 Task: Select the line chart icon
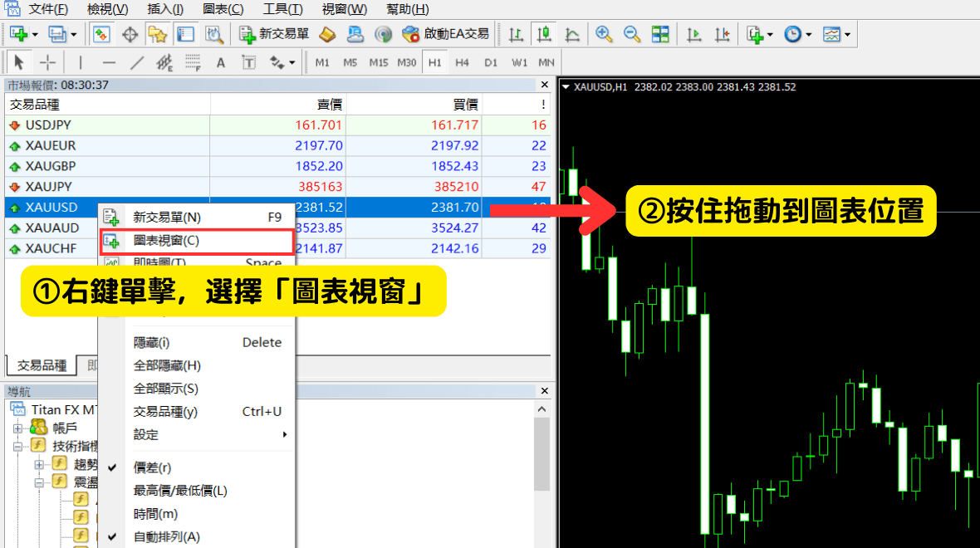point(572,34)
